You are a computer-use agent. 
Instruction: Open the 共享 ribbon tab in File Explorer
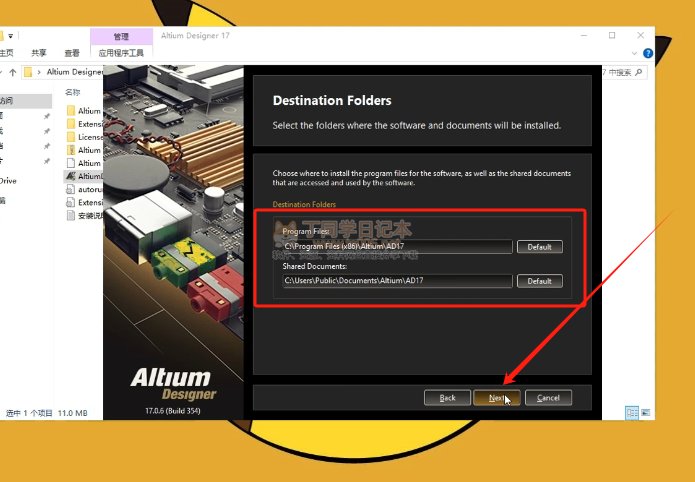point(39,53)
